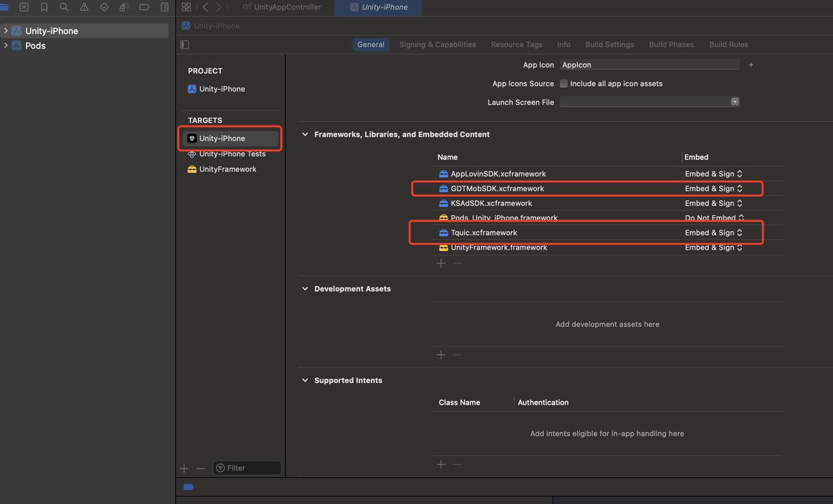Switch to Signing & Capabilities tab
Image resolution: width=833 pixels, height=504 pixels.
437,45
